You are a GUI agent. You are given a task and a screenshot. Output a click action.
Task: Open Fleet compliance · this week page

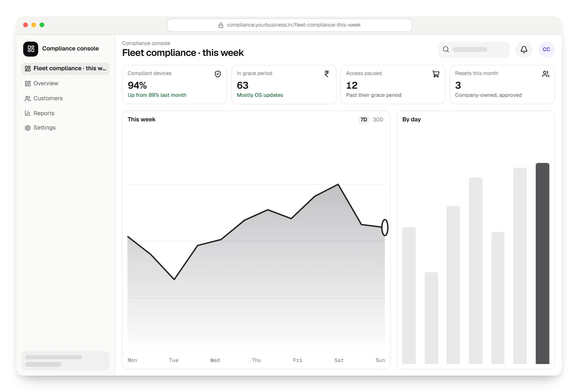65,69
